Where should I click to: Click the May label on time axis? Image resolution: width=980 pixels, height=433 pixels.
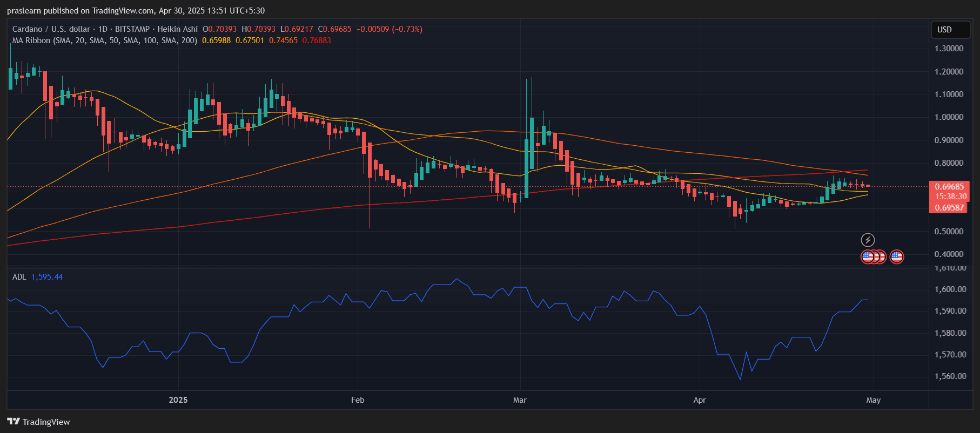pyautogui.click(x=874, y=400)
